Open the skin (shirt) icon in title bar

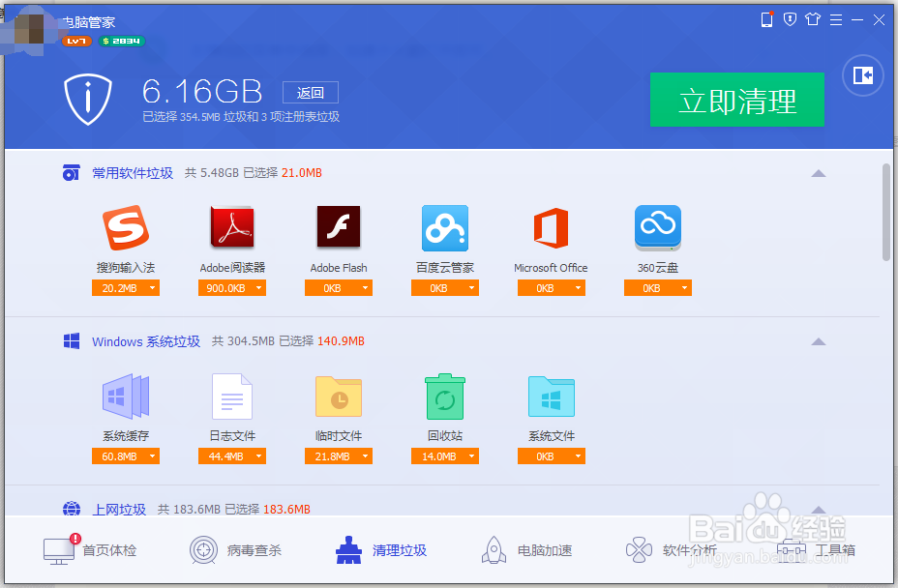pyautogui.click(x=813, y=19)
